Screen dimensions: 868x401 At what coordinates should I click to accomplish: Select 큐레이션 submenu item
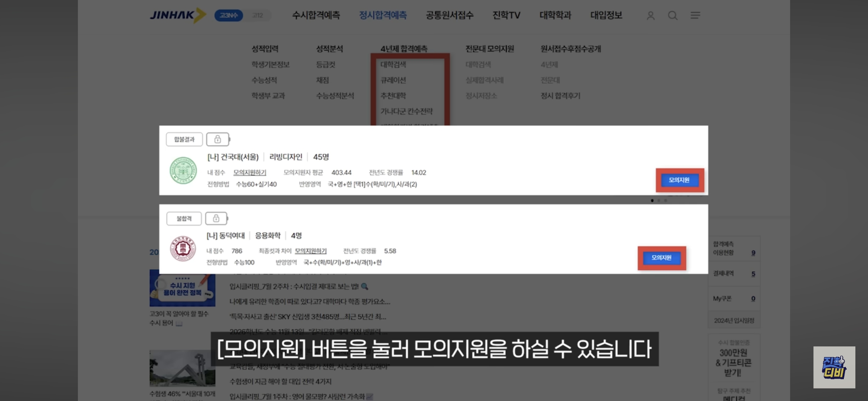(x=393, y=80)
